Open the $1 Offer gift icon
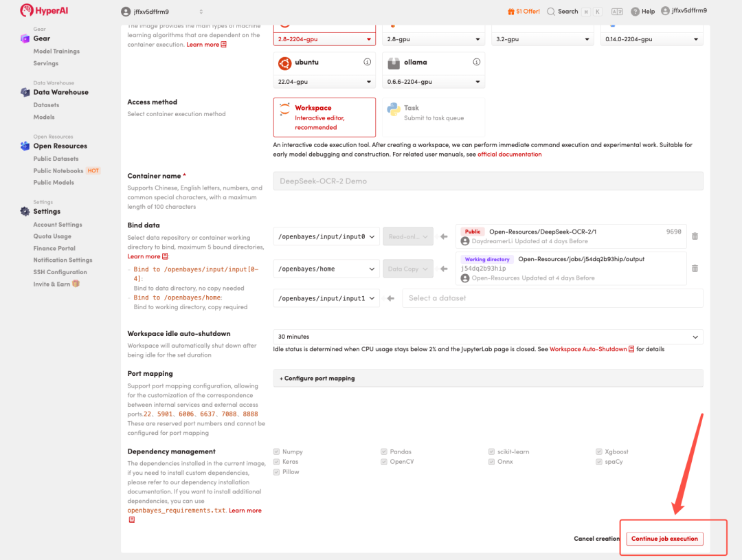 click(511, 12)
